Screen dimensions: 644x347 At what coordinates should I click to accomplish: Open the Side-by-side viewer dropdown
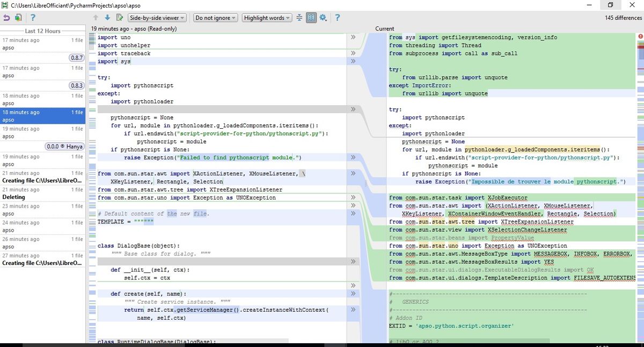(157, 18)
